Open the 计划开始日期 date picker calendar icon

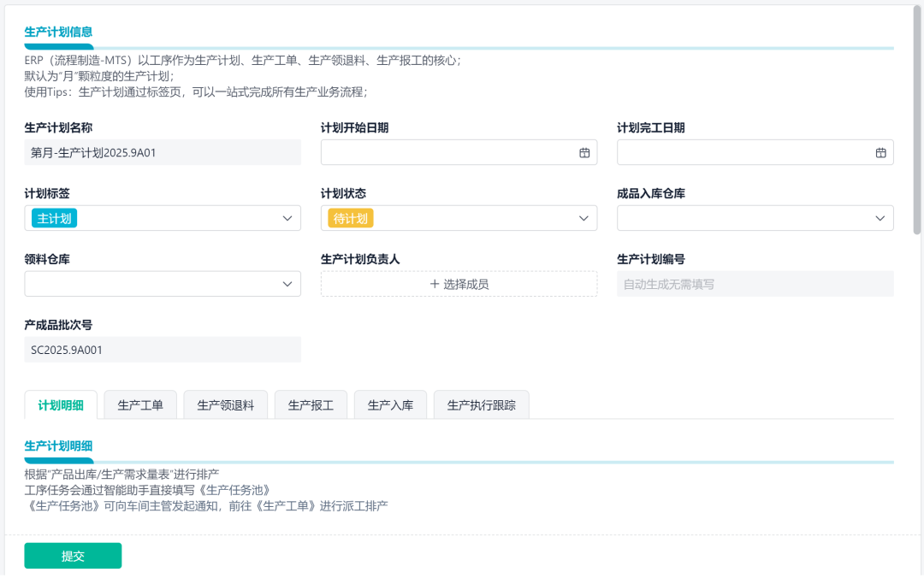[584, 152]
